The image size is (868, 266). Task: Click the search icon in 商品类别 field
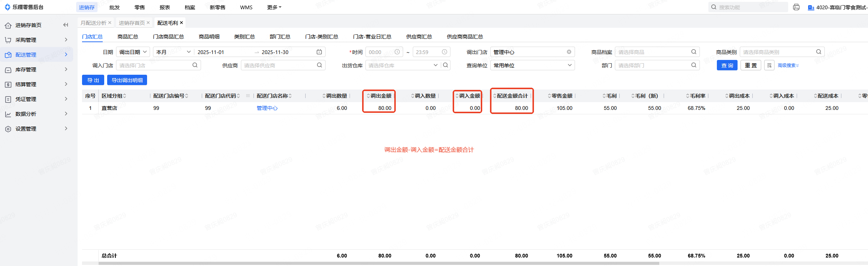click(819, 52)
